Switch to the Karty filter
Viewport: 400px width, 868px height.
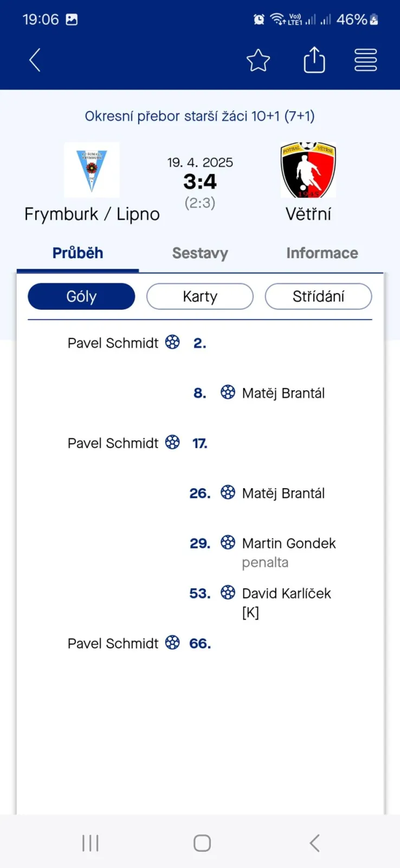coord(200,296)
